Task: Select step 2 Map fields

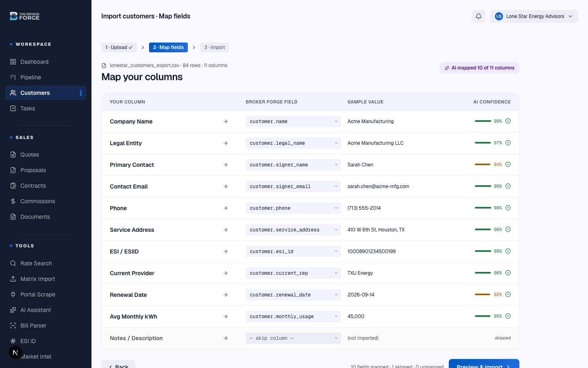Action: (x=168, y=47)
